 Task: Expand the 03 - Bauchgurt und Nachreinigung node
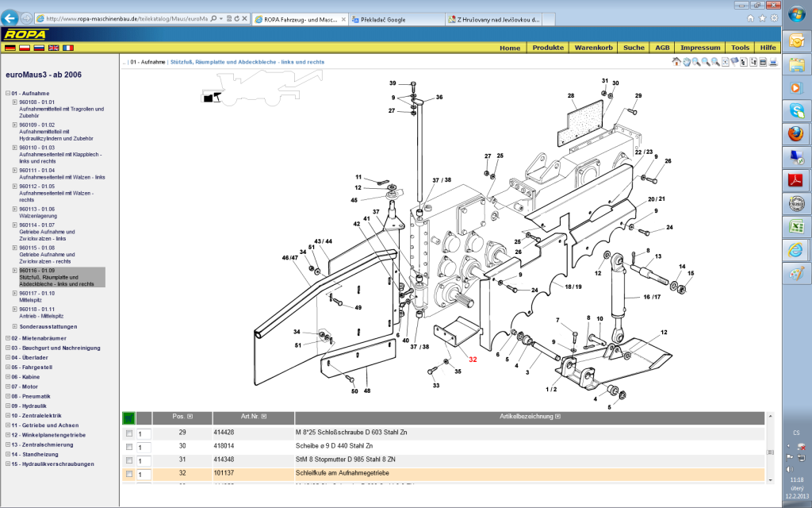click(x=8, y=348)
